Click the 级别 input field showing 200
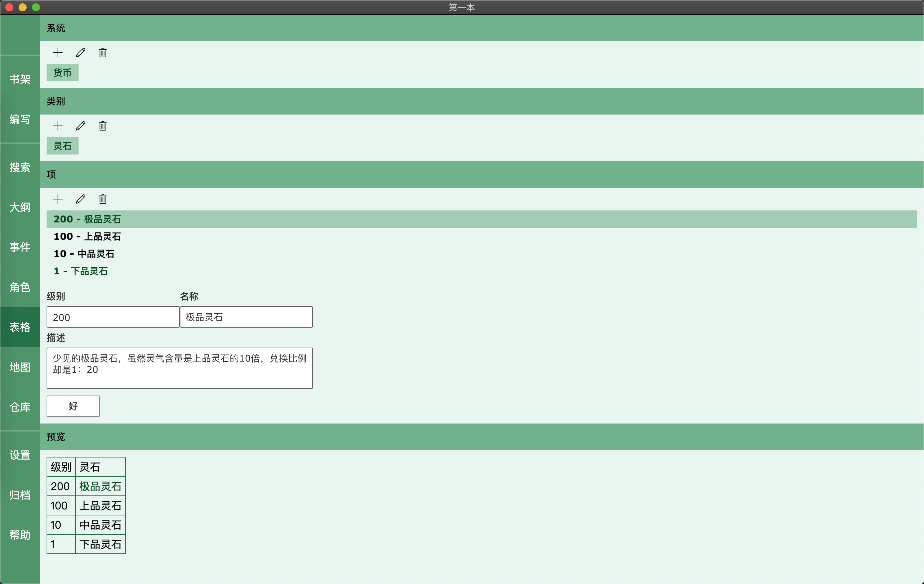This screenshot has height=584, width=924. tap(113, 317)
